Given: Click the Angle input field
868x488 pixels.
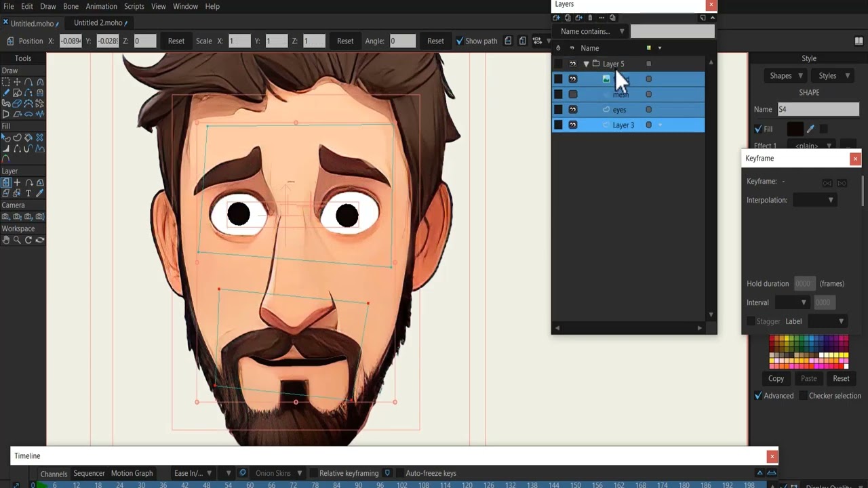Looking at the screenshot, I should tap(402, 41).
